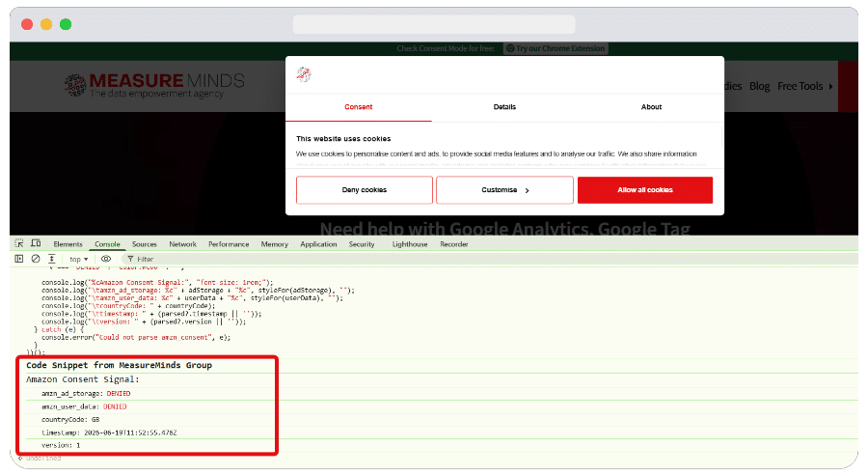Select the Consent tab in cookie dialog
The width and height of the screenshot is (868, 475).
coord(358,107)
